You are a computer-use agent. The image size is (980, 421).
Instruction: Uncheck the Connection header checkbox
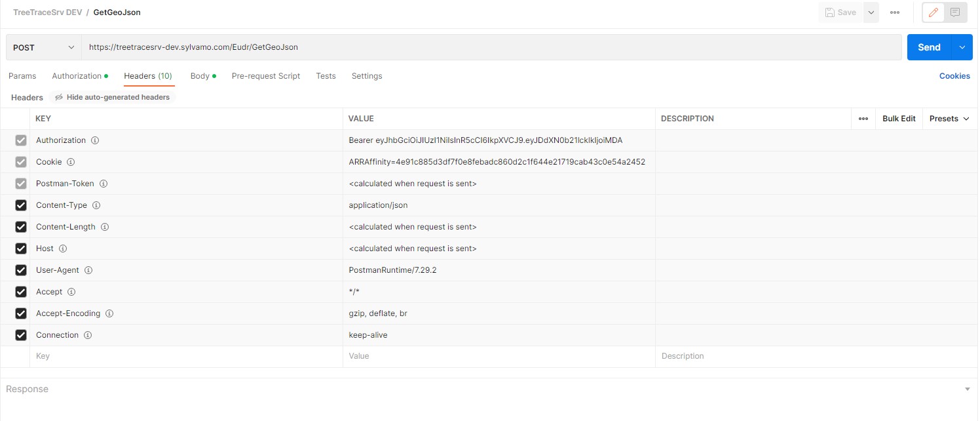click(x=21, y=335)
